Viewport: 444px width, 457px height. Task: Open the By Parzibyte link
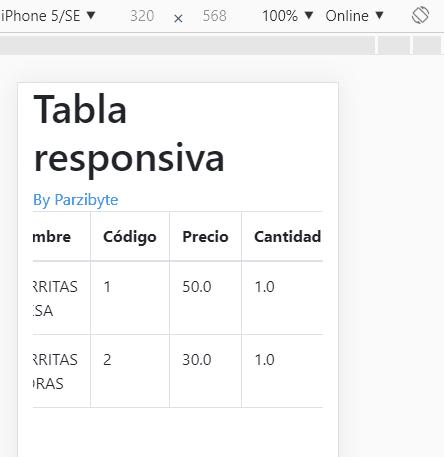76,200
